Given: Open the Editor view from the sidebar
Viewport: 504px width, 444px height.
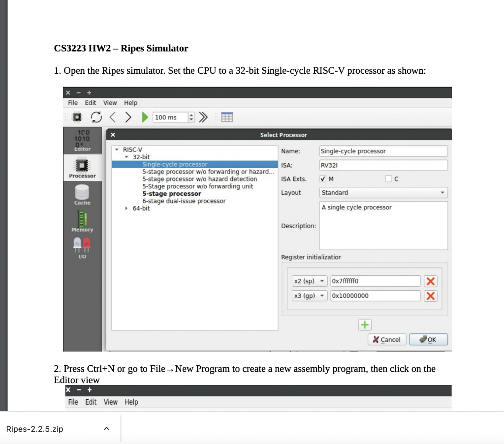Looking at the screenshot, I should pyautogui.click(x=82, y=140).
